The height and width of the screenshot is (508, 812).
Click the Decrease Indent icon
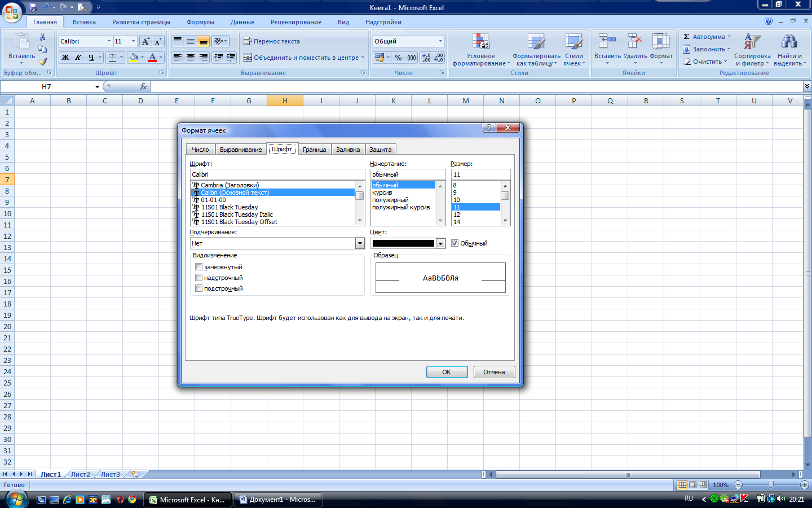pyautogui.click(x=218, y=58)
